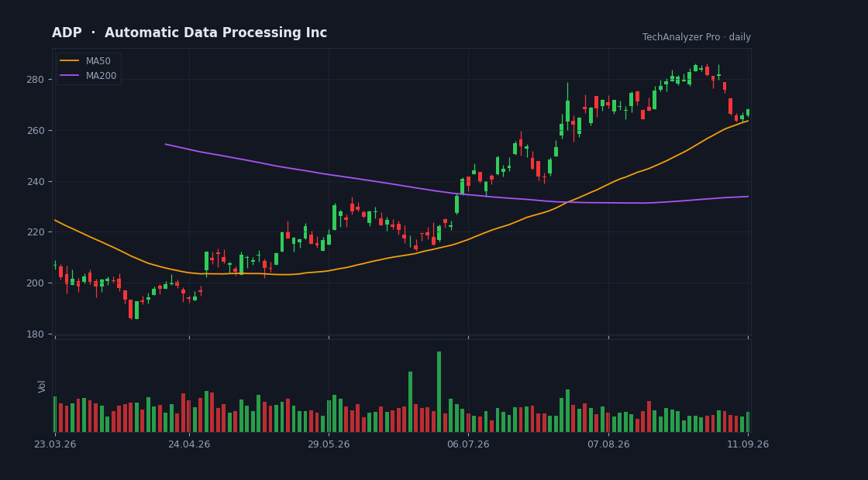Click the 07.08.26 date label
Image resolution: width=868 pixels, height=480 pixels.
point(608,444)
